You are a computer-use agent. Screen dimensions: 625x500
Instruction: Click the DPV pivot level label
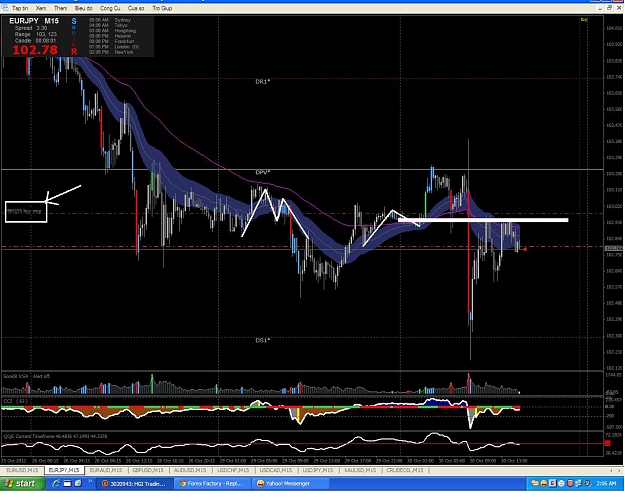pyautogui.click(x=263, y=173)
